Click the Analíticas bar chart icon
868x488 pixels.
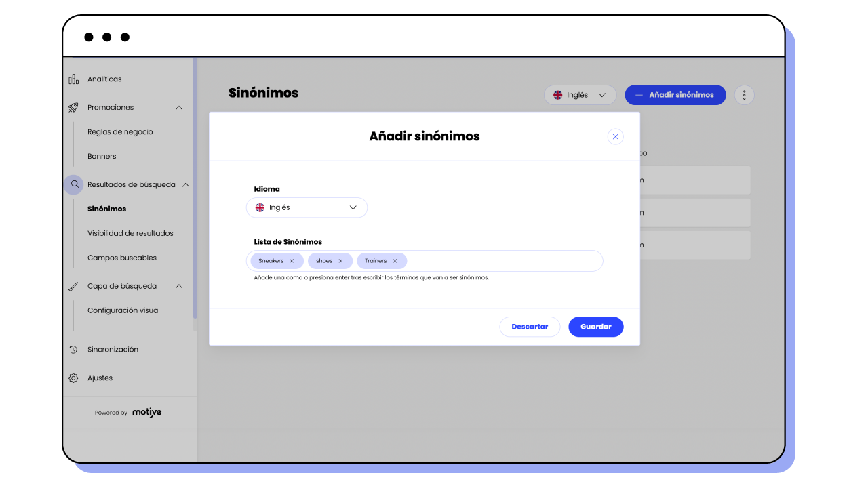point(73,79)
